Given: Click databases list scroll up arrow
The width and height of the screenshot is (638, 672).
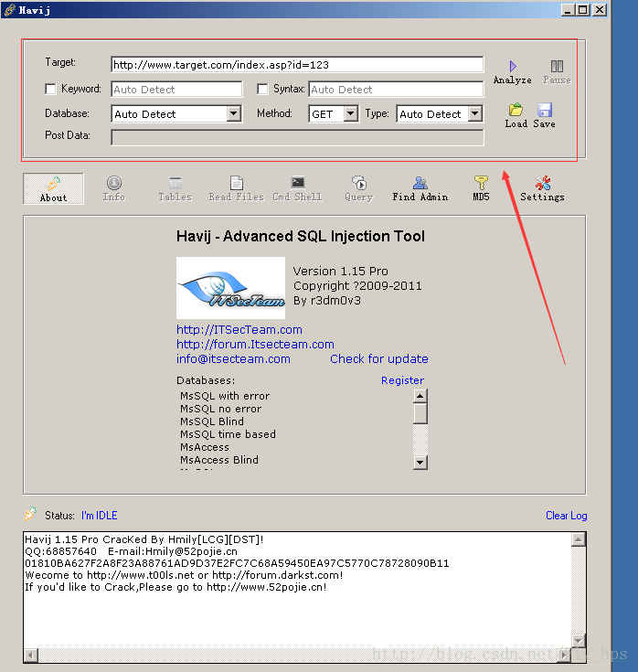Looking at the screenshot, I should (420, 396).
